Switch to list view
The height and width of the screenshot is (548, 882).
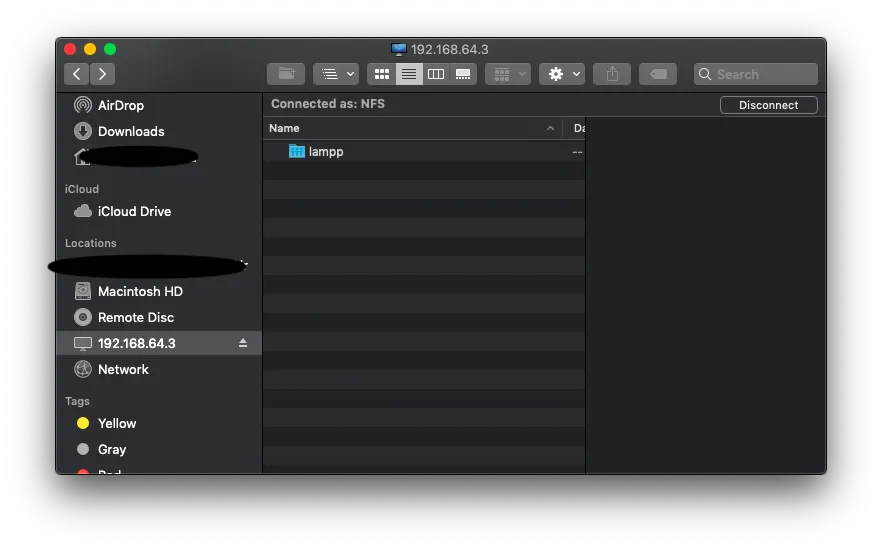pos(409,74)
